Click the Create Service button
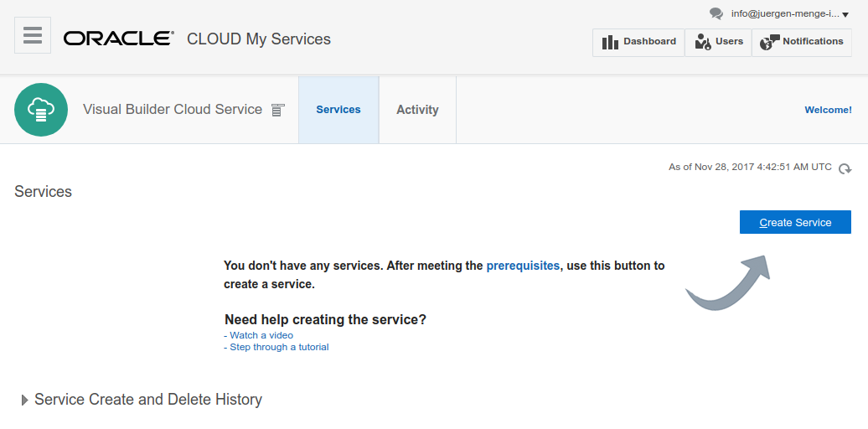868x429 pixels. click(795, 222)
